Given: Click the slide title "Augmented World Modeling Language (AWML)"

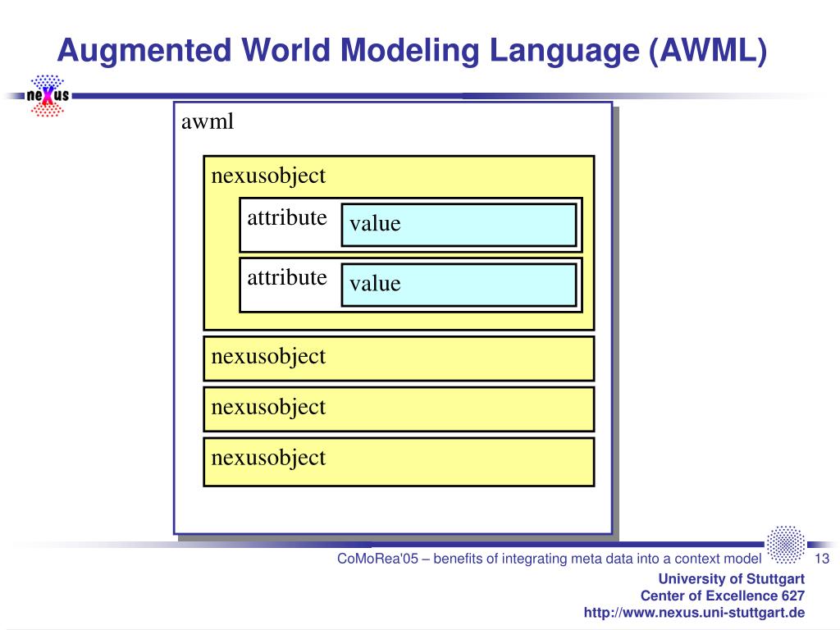Looking at the screenshot, I should pyautogui.click(x=412, y=50).
